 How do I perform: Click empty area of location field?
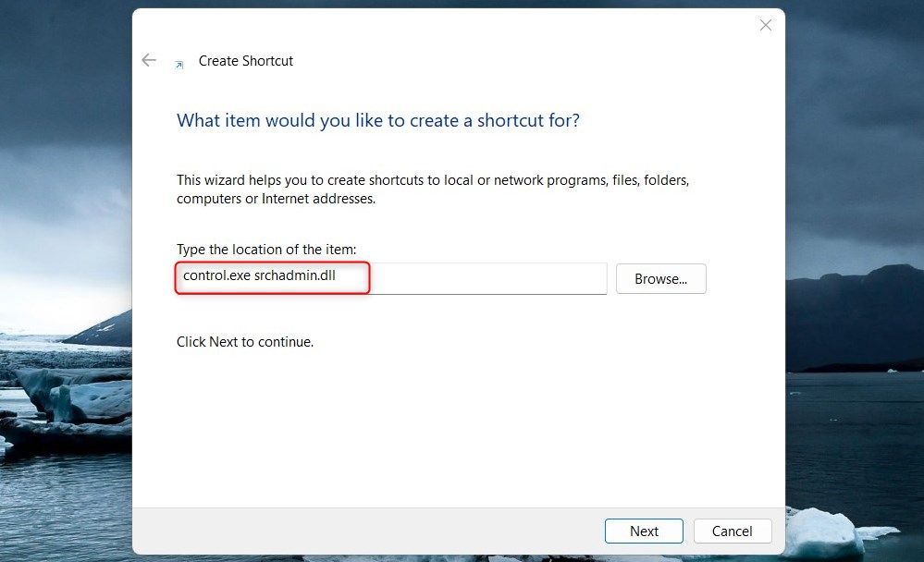pos(488,278)
